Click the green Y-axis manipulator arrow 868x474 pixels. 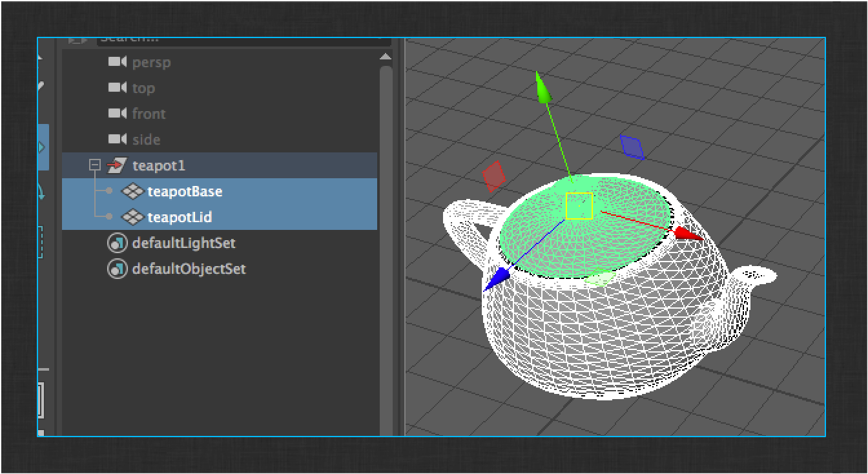542,88
